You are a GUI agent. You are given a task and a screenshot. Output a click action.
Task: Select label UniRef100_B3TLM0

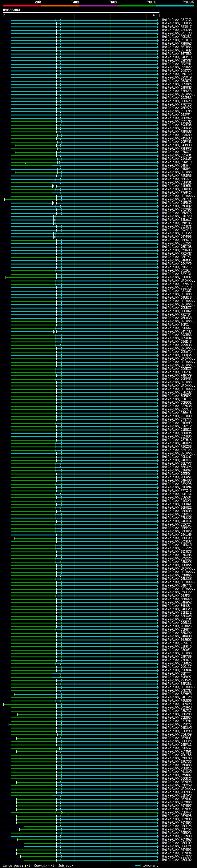pos(177,111)
